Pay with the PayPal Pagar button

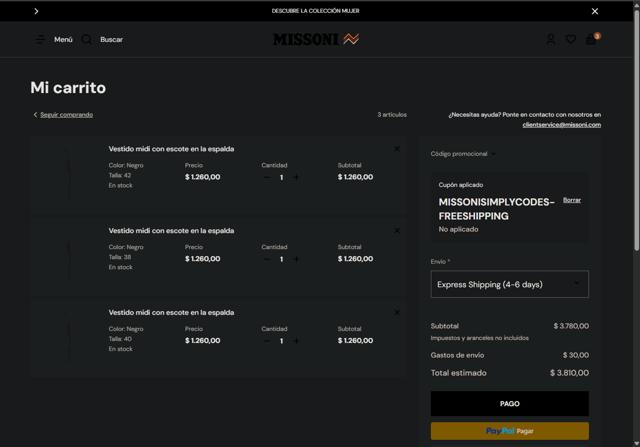(x=509, y=431)
